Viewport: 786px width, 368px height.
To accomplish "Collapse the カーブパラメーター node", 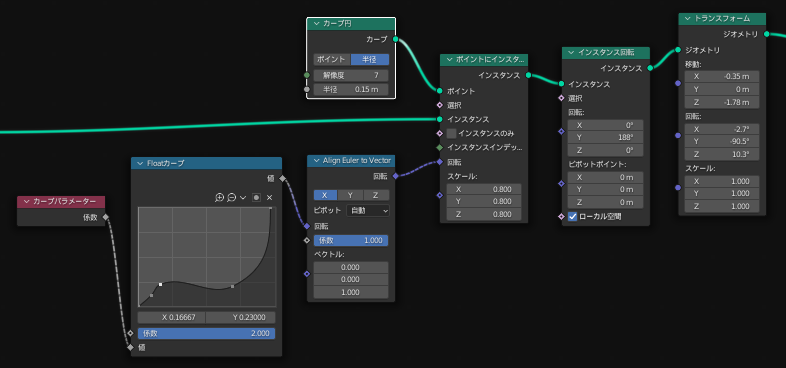I will [26, 202].
